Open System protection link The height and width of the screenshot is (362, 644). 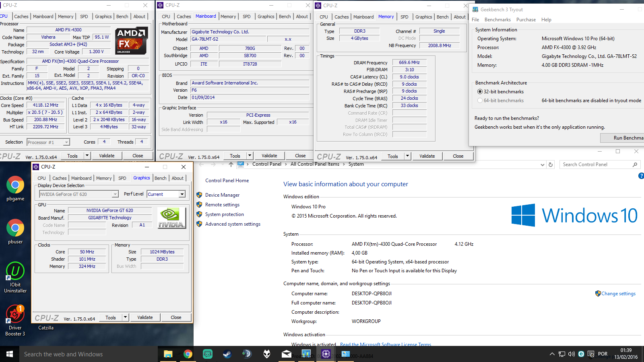[225, 214]
